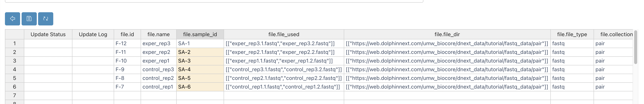Viewport: 644px width, 104px height.
Task: Click the vertical table scrollbar
Action: (636, 47)
